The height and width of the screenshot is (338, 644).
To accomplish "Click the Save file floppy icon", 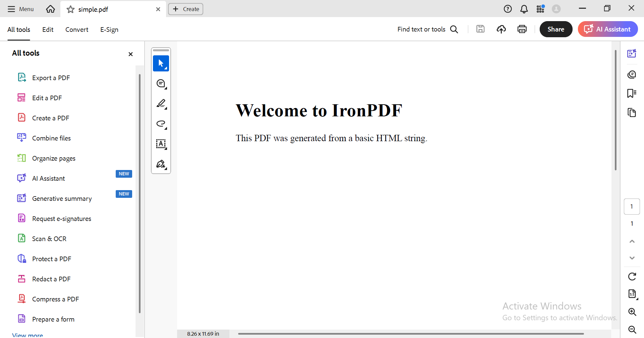I will (480, 29).
